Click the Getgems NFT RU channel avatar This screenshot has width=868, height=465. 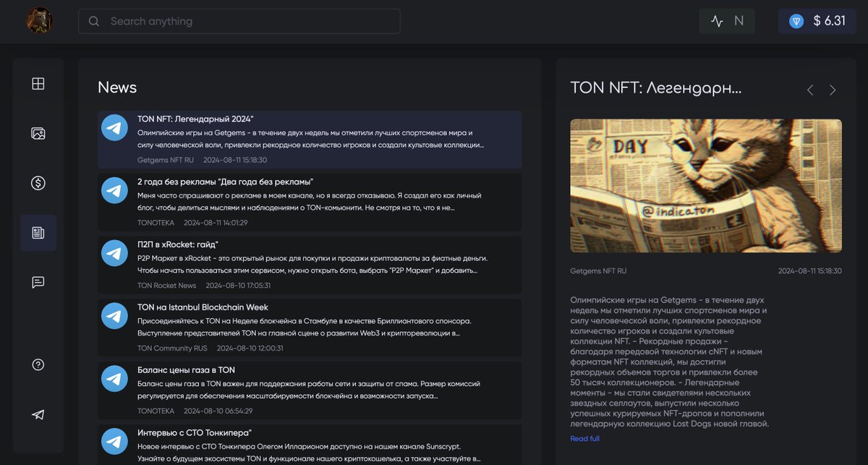[114, 127]
